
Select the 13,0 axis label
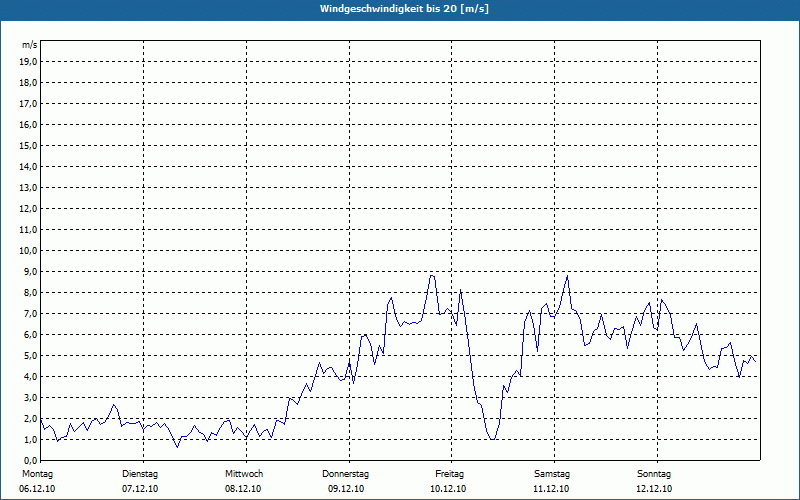[28, 188]
